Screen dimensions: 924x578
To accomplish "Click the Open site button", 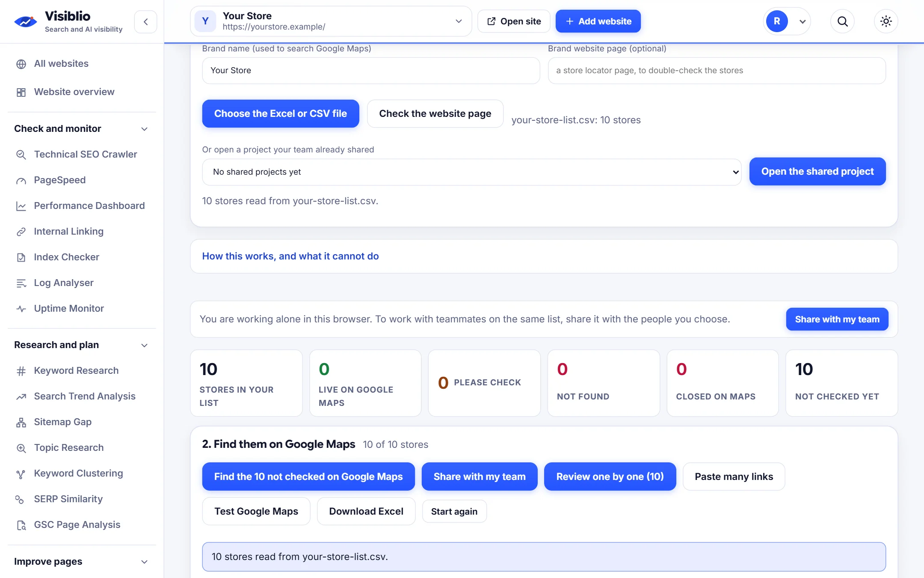I will click(514, 21).
